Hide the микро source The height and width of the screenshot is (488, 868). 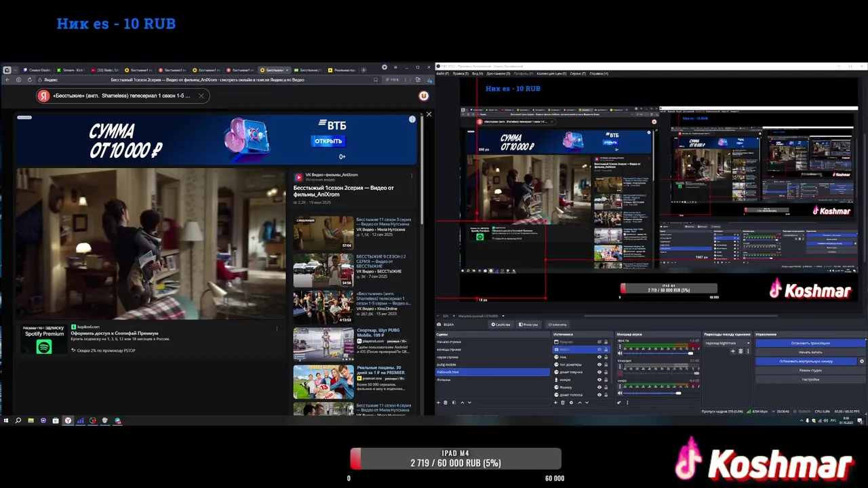click(x=599, y=380)
